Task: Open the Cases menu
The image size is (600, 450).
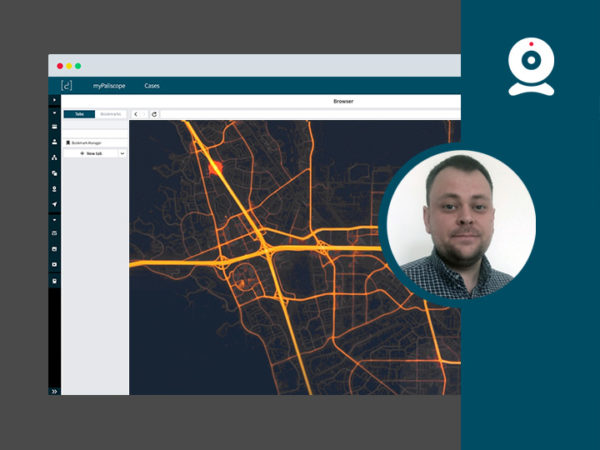Action: coord(151,86)
